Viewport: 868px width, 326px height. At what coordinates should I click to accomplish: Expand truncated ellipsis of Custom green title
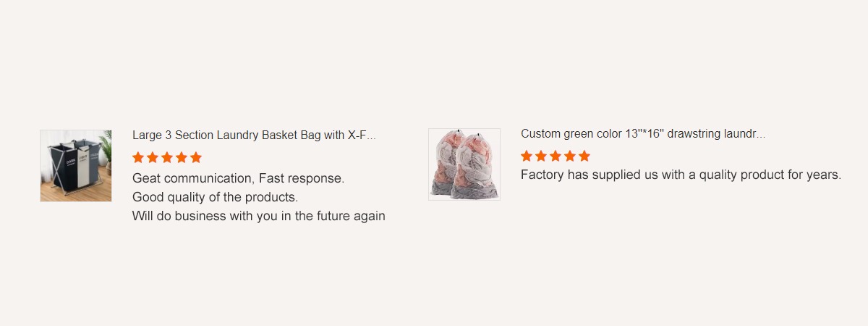[x=761, y=136]
